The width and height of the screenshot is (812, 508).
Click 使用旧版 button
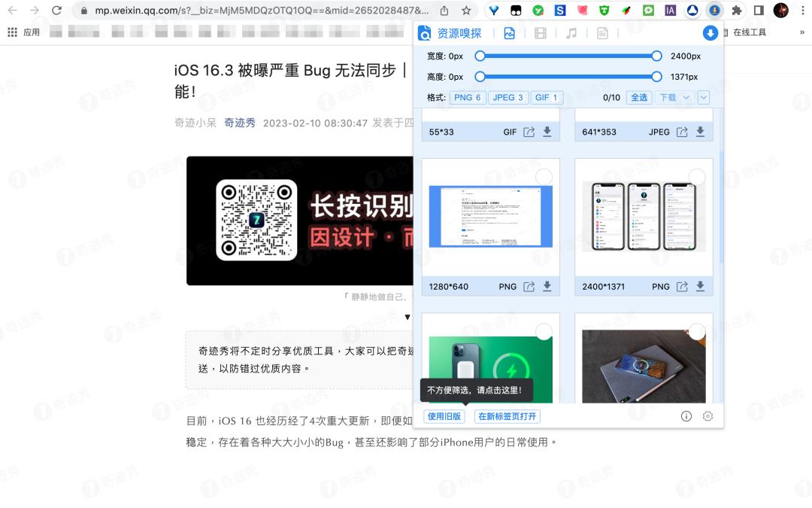[444, 416]
